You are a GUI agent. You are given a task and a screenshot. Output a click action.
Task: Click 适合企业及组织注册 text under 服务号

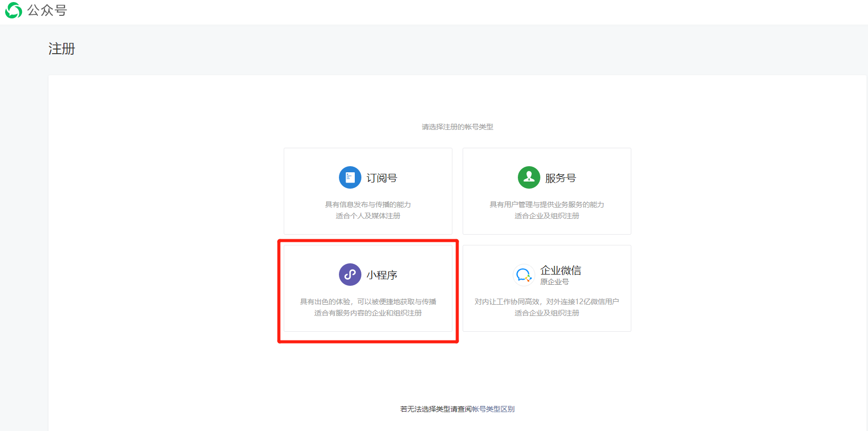click(546, 216)
